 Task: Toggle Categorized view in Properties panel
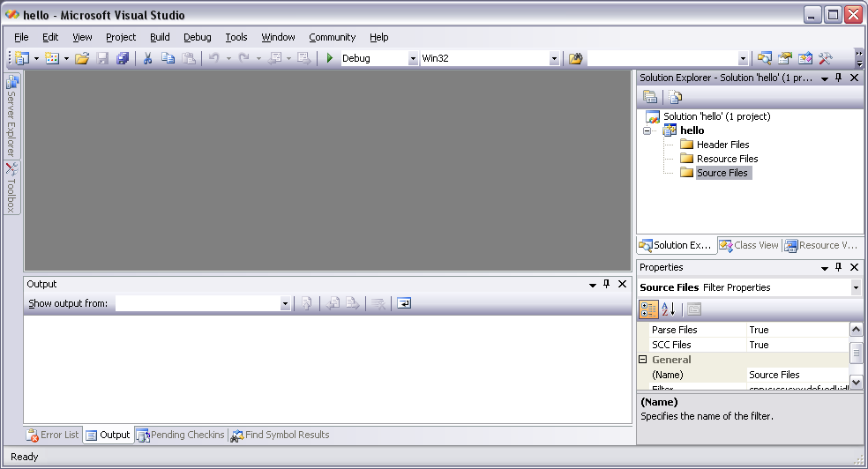[648, 309]
